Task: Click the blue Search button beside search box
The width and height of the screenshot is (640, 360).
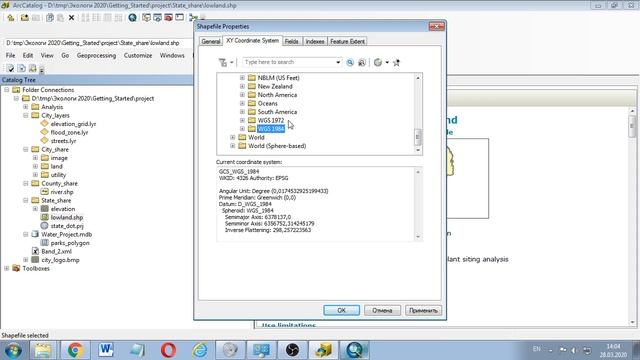Action: pyautogui.click(x=350, y=62)
